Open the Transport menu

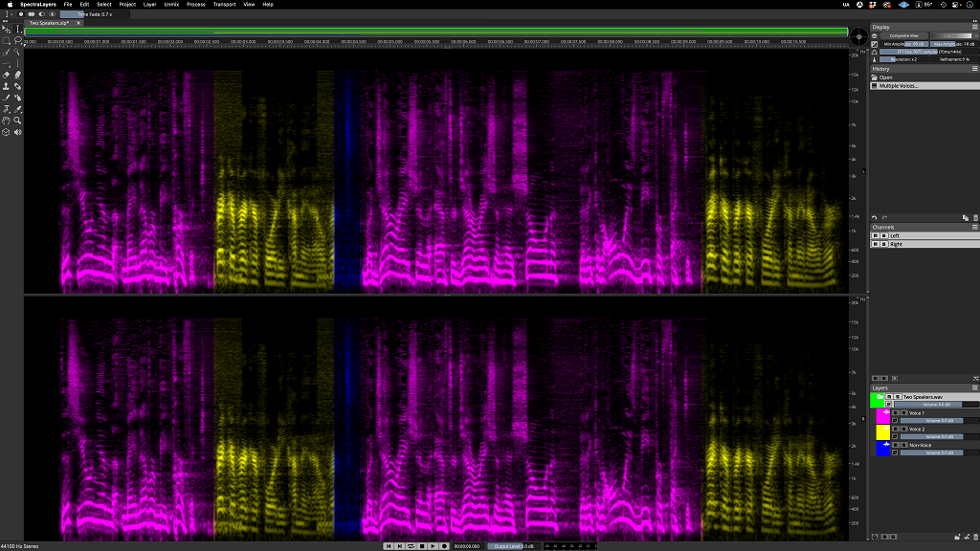click(224, 5)
